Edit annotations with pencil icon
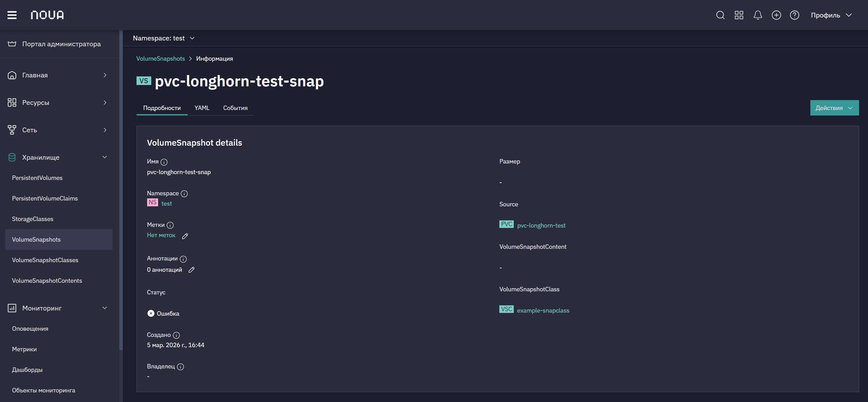This screenshot has width=868, height=402. [191, 270]
